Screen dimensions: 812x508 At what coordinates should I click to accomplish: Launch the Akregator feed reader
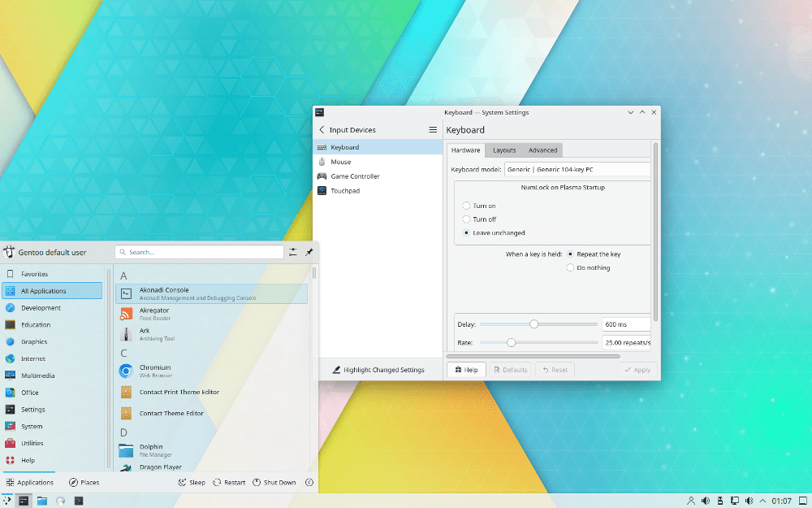(203, 313)
